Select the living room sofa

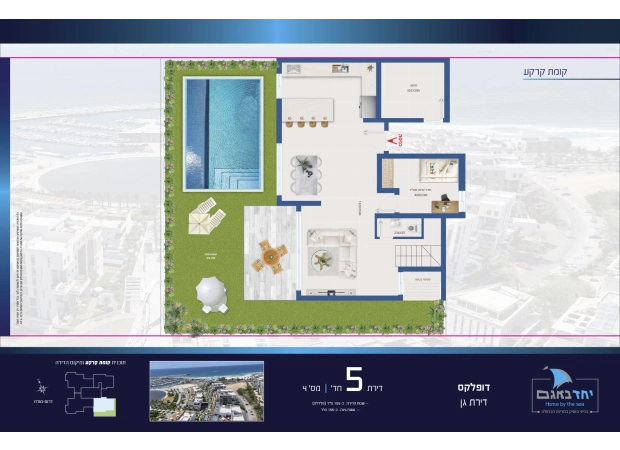tap(333, 253)
